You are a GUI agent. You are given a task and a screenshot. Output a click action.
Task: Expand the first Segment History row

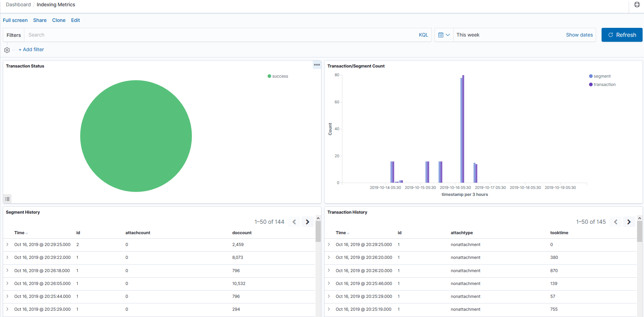(x=7, y=245)
